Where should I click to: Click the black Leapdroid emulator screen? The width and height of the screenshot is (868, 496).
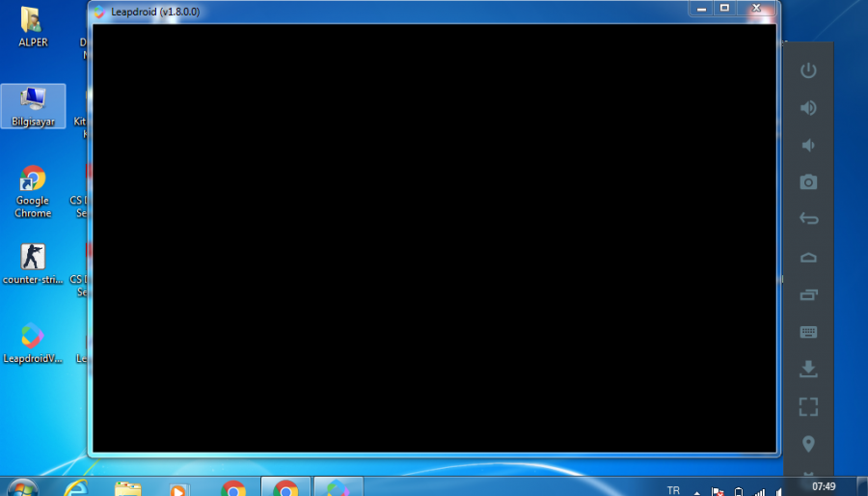click(x=434, y=238)
